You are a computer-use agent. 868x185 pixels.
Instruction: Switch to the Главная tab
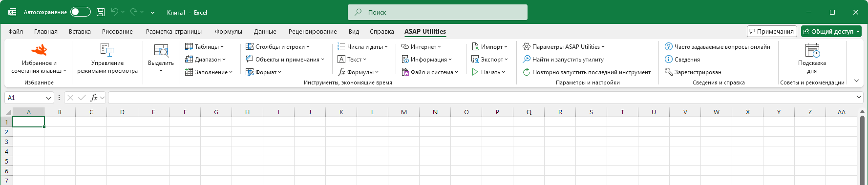pyautogui.click(x=46, y=32)
